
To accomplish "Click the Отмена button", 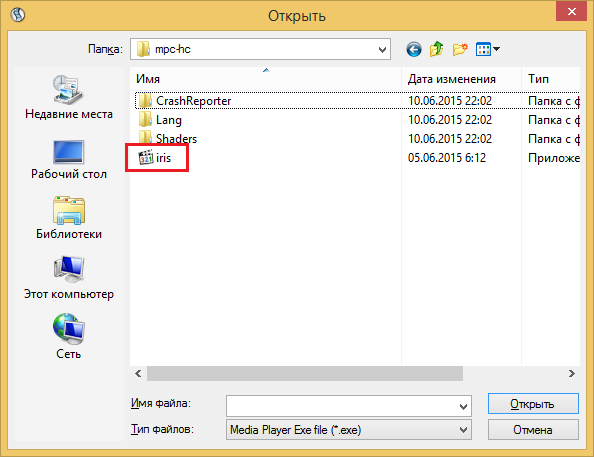I will coord(533,430).
